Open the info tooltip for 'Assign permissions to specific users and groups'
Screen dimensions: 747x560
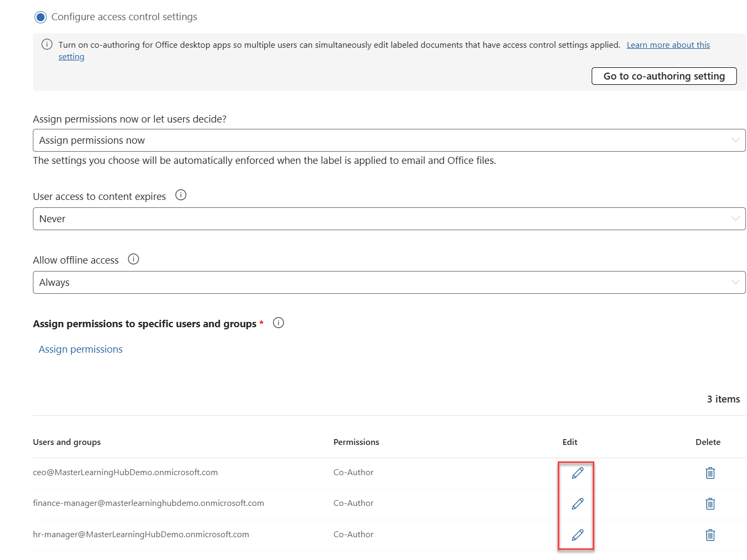[278, 322]
